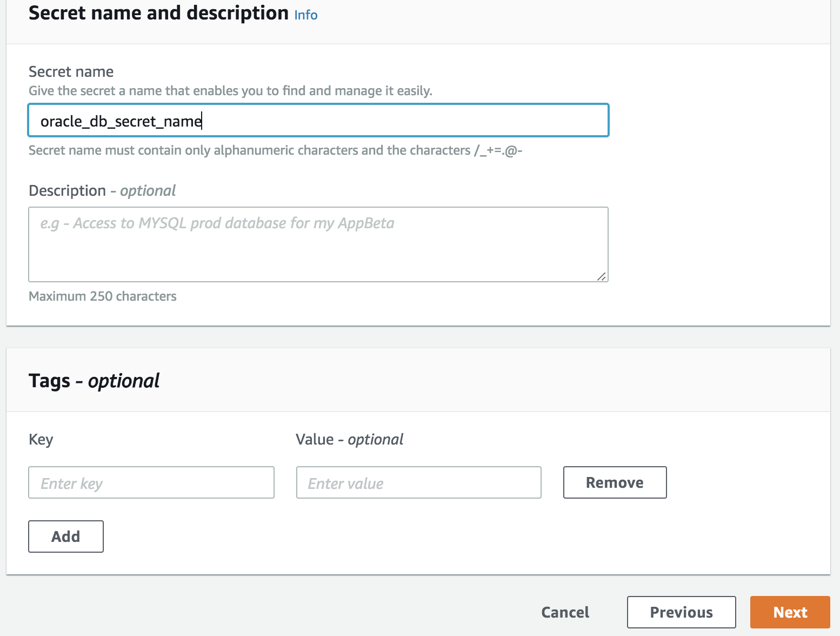Click the Secret name field label
The image size is (840, 636).
[71, 71]
